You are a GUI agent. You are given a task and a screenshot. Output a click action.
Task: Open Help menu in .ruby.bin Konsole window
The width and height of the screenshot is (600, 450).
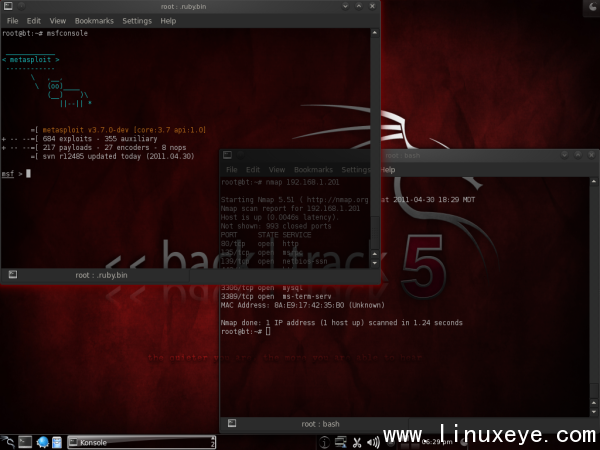[x=168, y=21]
